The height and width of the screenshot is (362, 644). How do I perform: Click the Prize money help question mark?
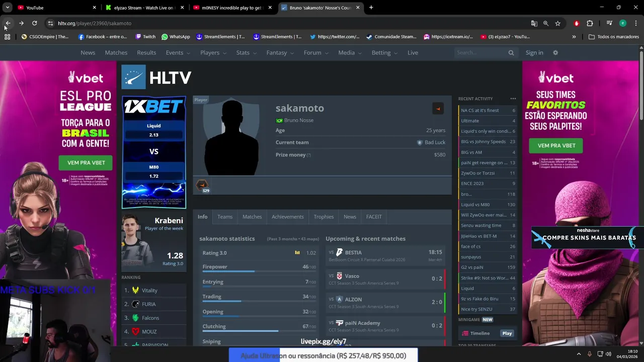pos(308,155)
